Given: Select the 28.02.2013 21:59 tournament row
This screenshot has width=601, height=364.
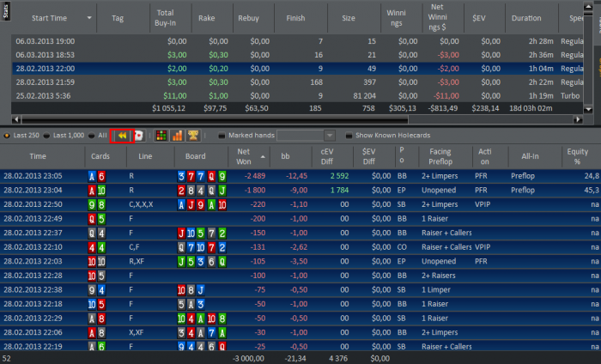Looking at the screenshot, I should tap(297, 82).
